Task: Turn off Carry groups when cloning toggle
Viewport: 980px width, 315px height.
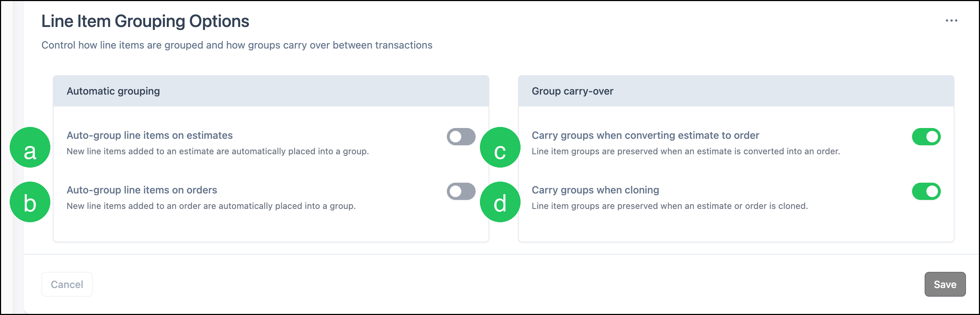Action: click(x=926, y=191)
